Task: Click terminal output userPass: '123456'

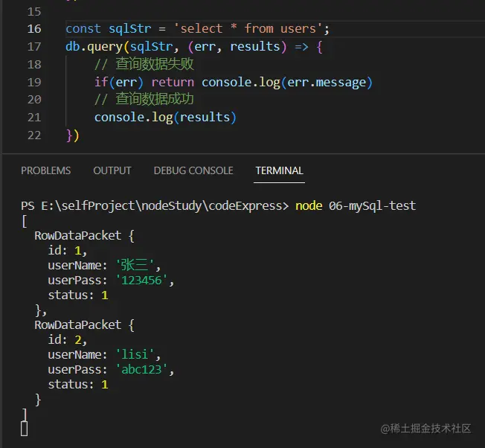Action: [x=111, y=281]
